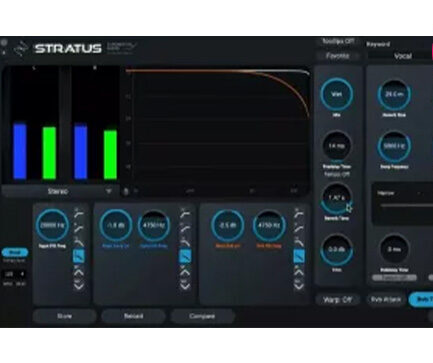433x363 pixels.
Task: Select second filter curve icon in Input filter panel
Action: point(79,228)
